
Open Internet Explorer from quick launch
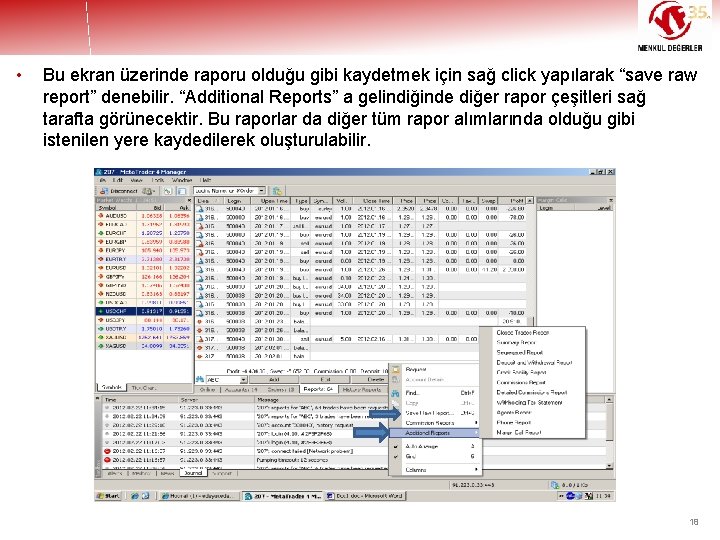[x=135, y=496]
